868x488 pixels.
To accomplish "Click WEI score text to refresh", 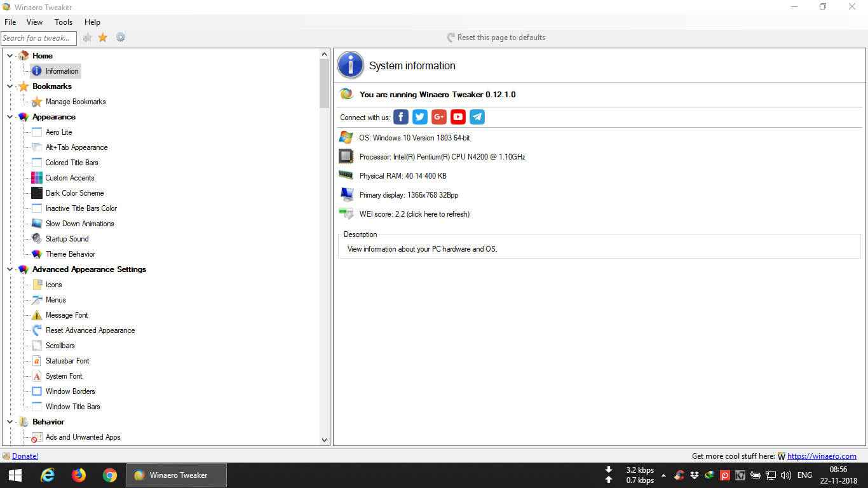I will coord(414,214).
